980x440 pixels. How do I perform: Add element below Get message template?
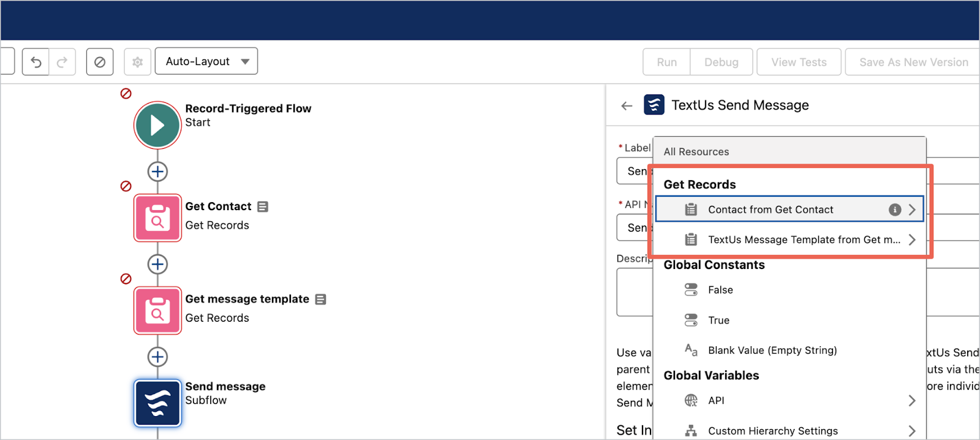click(158, 357)
